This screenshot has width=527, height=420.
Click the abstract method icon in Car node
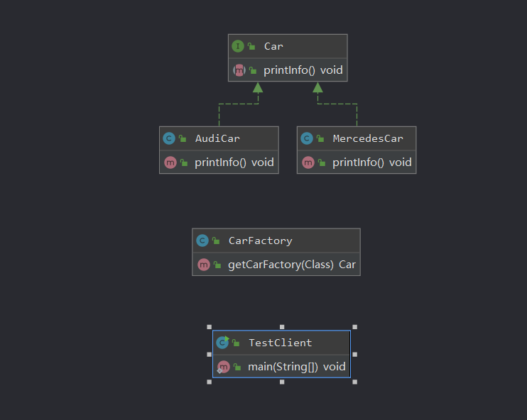point(239,70)
